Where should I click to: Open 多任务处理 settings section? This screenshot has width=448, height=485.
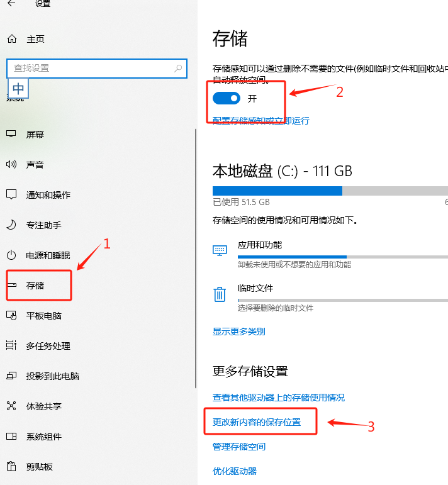48,346
